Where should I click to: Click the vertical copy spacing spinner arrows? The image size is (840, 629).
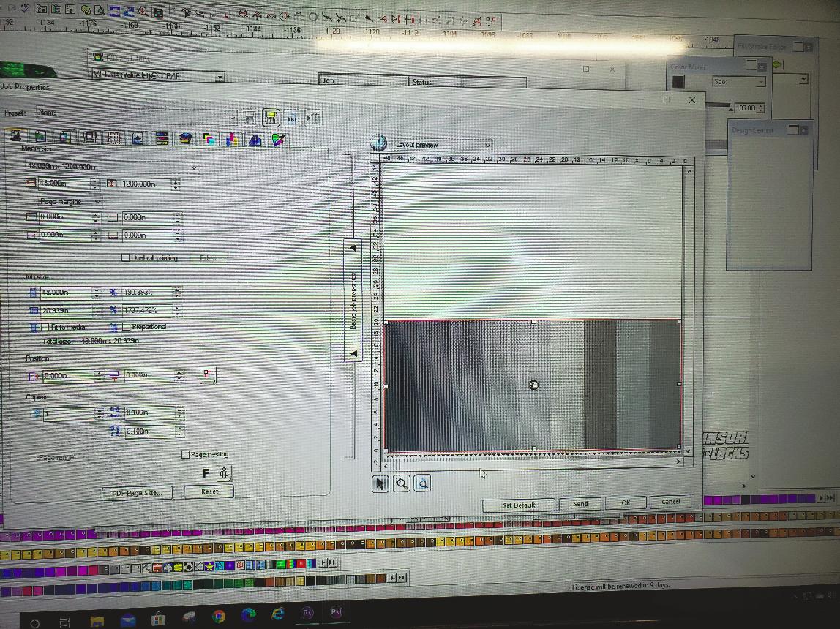[x=180, y=431]
